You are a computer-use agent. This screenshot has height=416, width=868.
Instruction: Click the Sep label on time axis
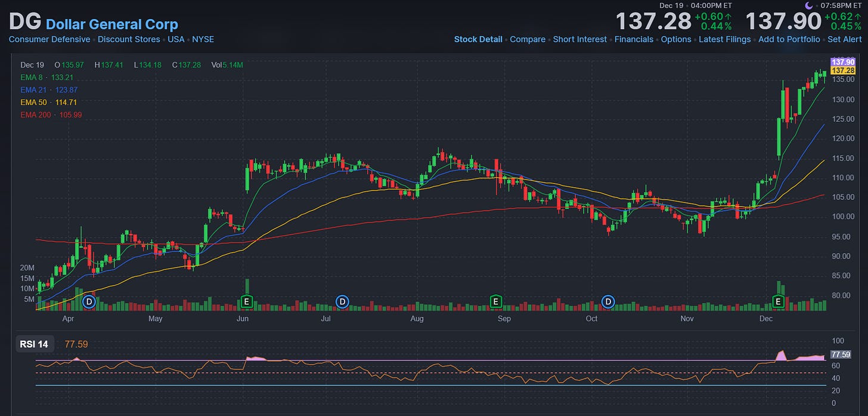click(x=504, y=319)
